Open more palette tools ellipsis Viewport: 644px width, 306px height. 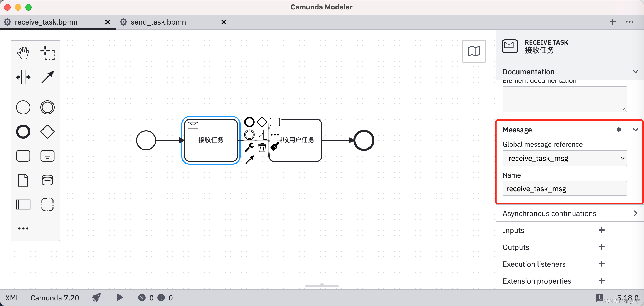click(23, 228)
